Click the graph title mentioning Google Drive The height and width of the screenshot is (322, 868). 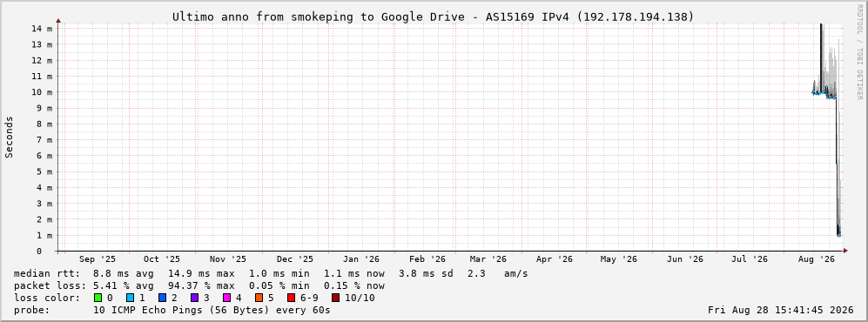coord(433,17)
